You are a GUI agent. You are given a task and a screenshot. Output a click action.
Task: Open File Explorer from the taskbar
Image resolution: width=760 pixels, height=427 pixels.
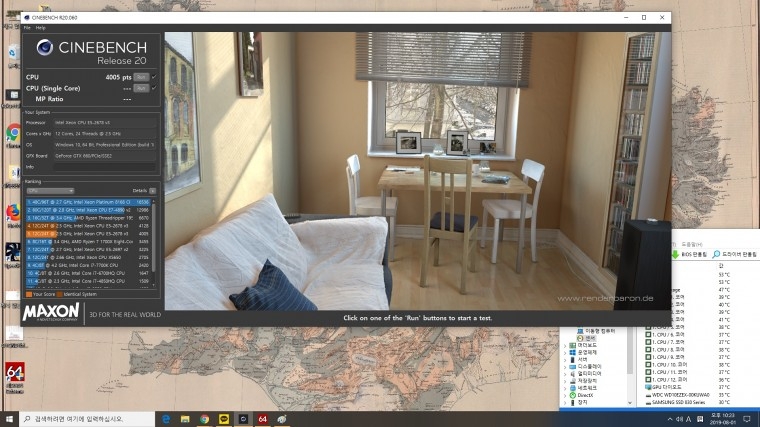185,419
